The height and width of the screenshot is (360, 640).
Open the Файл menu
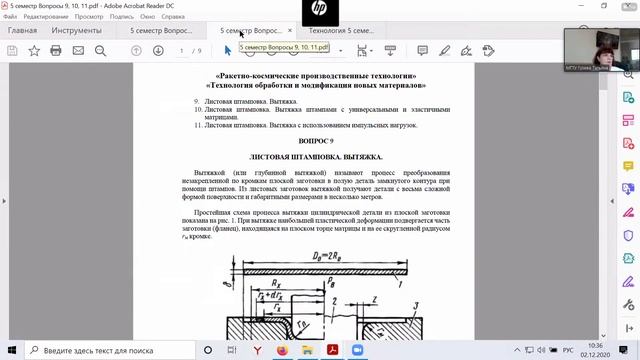point(10,17)
